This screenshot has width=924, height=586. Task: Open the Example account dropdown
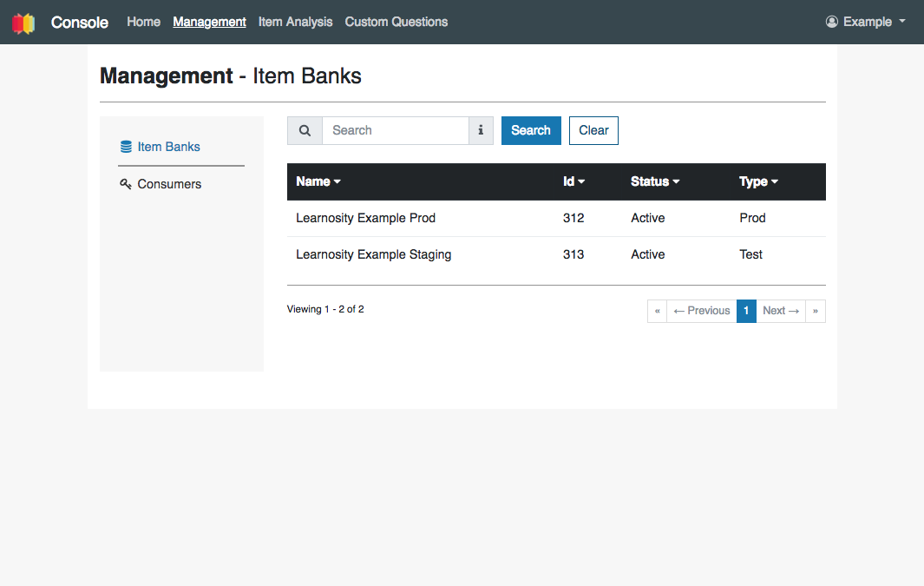click(x=866, y=22)
